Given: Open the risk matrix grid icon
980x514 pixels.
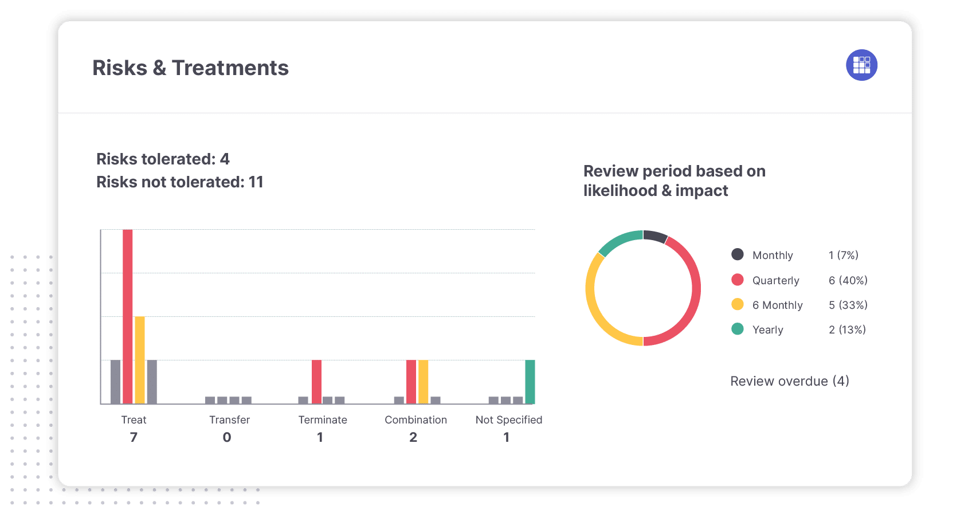Looking at the screenshot, I should click(x=861, y=65).
